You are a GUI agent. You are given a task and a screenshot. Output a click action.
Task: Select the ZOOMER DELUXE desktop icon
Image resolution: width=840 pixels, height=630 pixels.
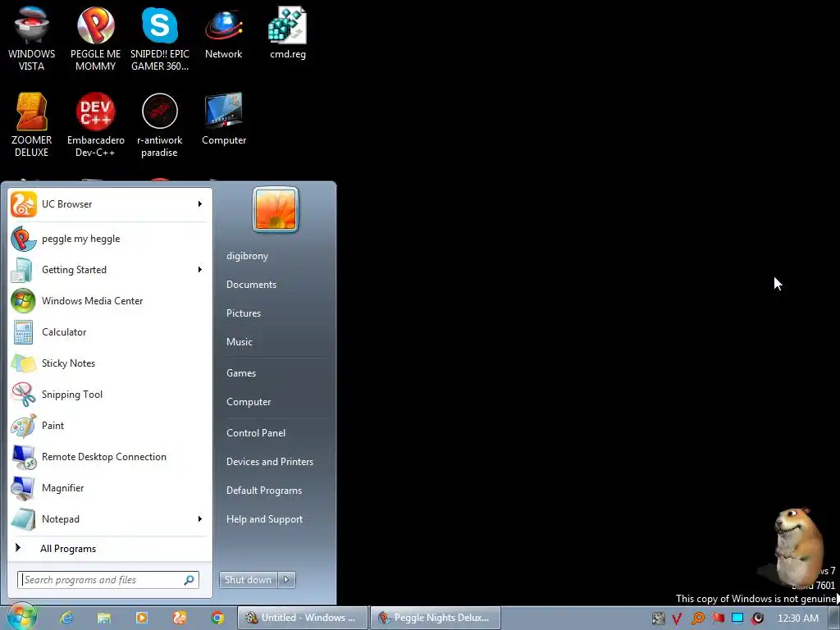click(x=32, y=125)
